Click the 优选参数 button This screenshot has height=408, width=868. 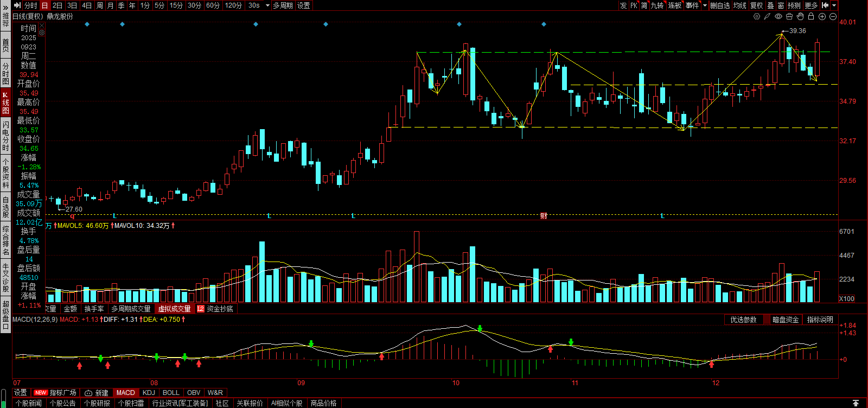click(744, 320)
